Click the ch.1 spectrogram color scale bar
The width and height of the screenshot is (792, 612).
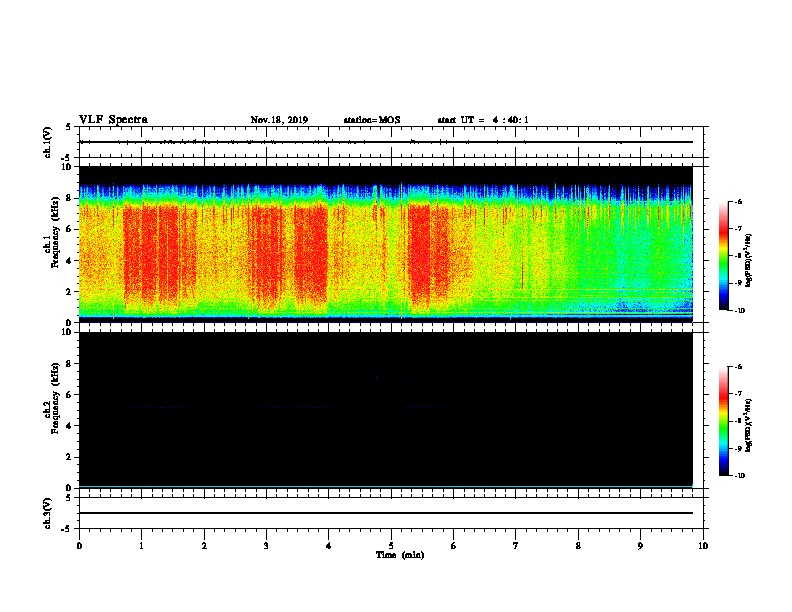coord(723,256)
